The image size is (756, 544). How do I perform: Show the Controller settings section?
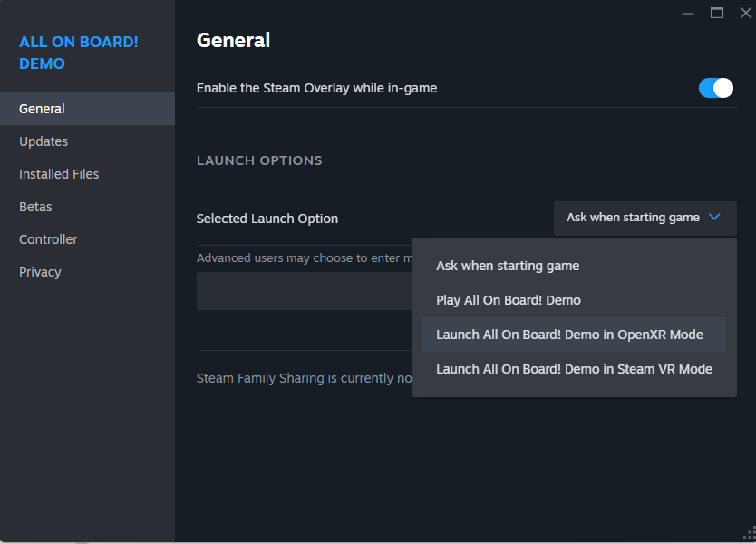(48, 239)
